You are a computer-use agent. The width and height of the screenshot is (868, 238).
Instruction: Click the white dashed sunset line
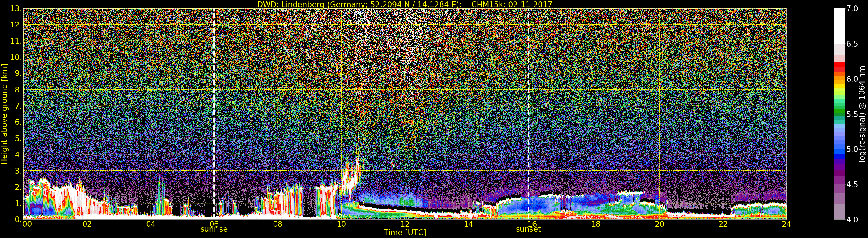pyautogui.click(x=528, y=101)
